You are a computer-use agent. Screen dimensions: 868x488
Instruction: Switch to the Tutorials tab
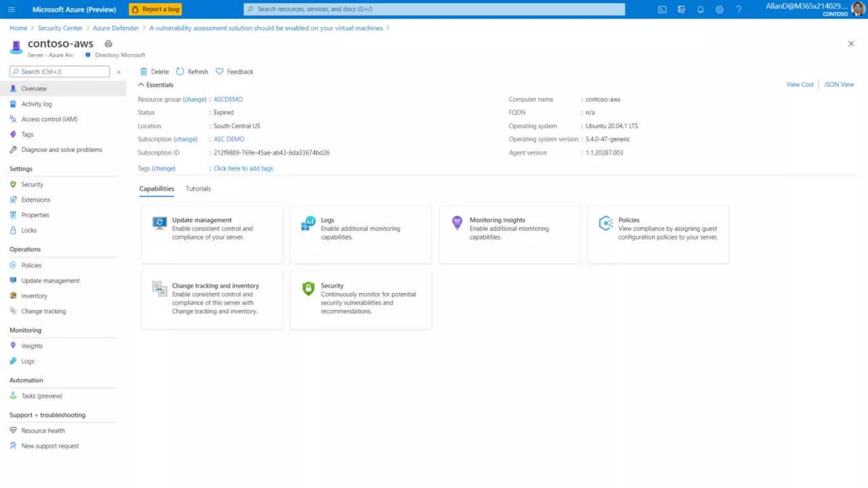[x=198, y=189]
